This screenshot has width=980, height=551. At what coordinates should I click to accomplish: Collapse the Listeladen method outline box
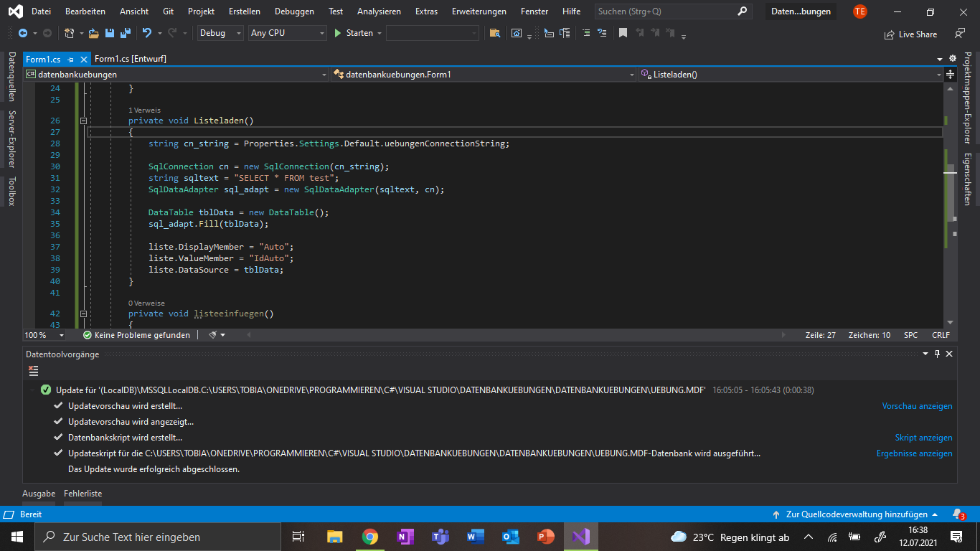pyautogui.click(x=83, y=121)
